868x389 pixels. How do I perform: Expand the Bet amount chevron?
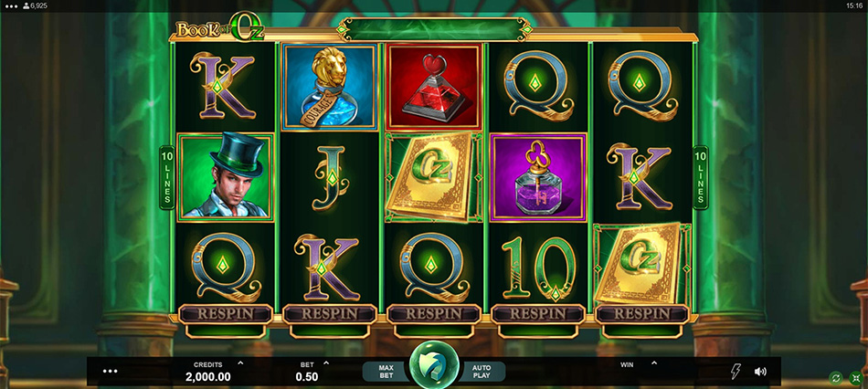(326, 363)
